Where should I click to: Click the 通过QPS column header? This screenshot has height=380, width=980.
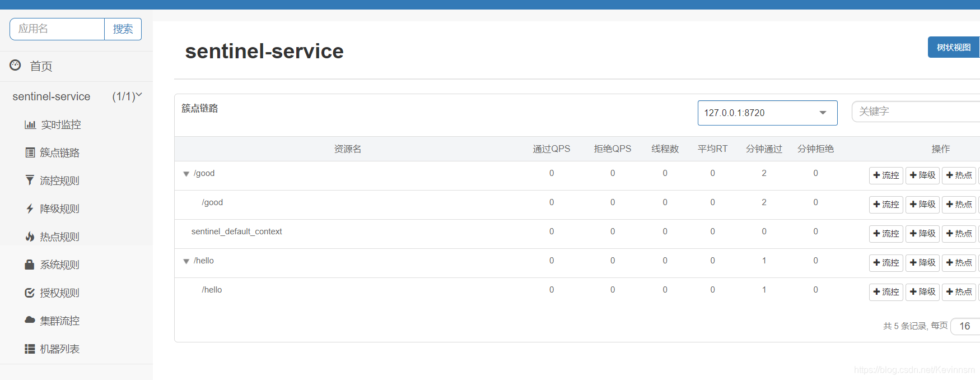552,149
